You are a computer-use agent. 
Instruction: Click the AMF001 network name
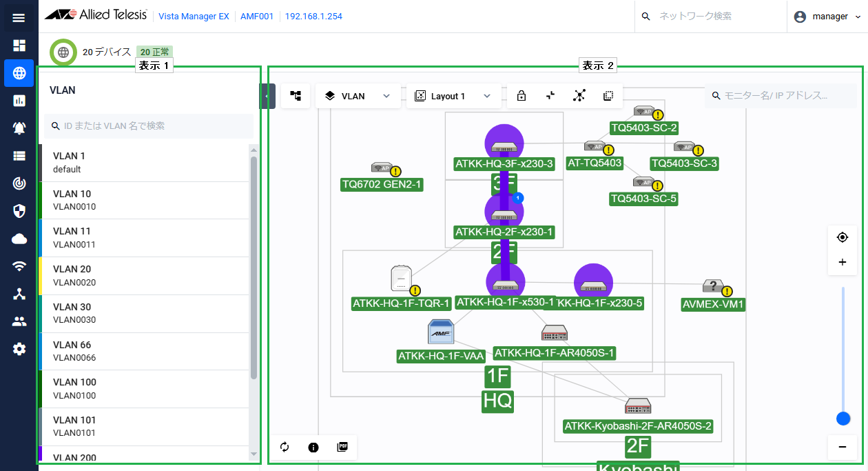point(256,17)
